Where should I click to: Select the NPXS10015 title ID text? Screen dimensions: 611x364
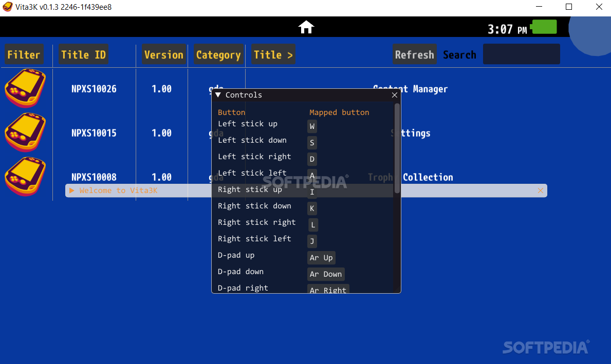(94, 133)
